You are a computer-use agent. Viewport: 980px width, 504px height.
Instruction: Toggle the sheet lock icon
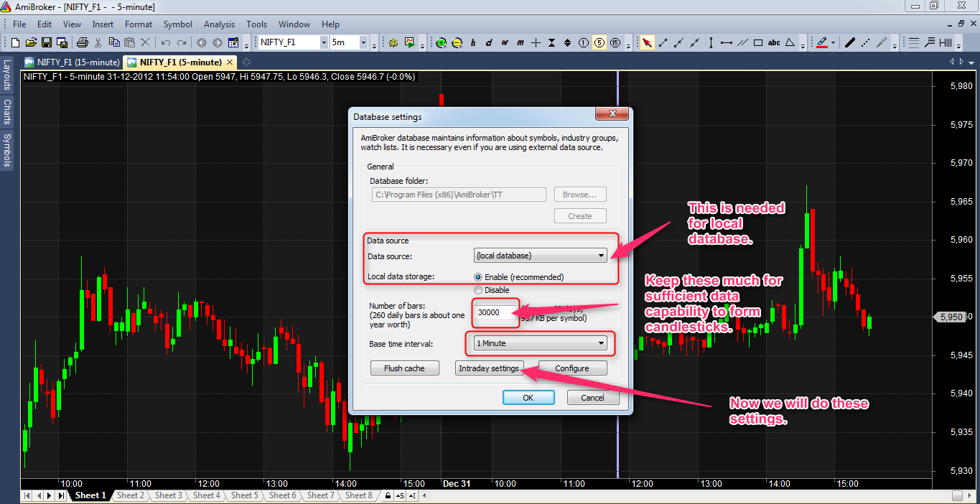pyautogui.click(x=388, y=495)
